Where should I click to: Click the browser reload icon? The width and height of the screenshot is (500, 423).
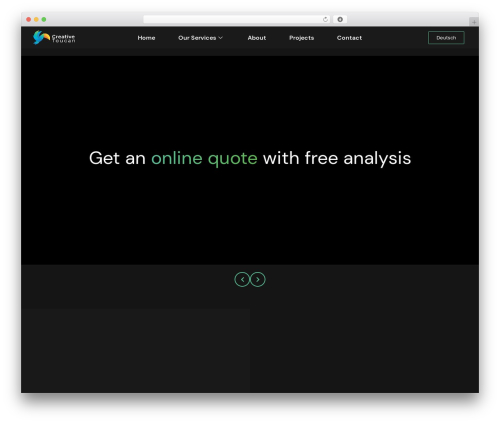[x=325, y=19]
